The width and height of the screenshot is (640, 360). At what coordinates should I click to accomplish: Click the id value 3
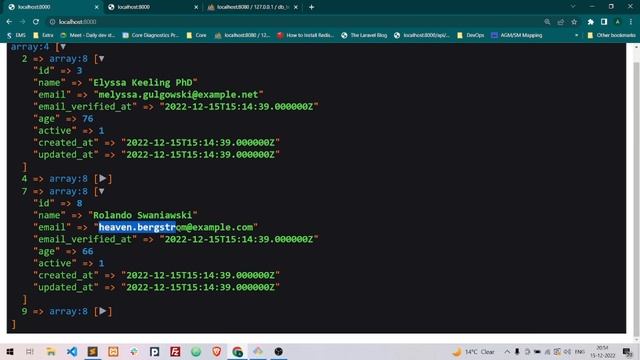(x=79, y=71)
